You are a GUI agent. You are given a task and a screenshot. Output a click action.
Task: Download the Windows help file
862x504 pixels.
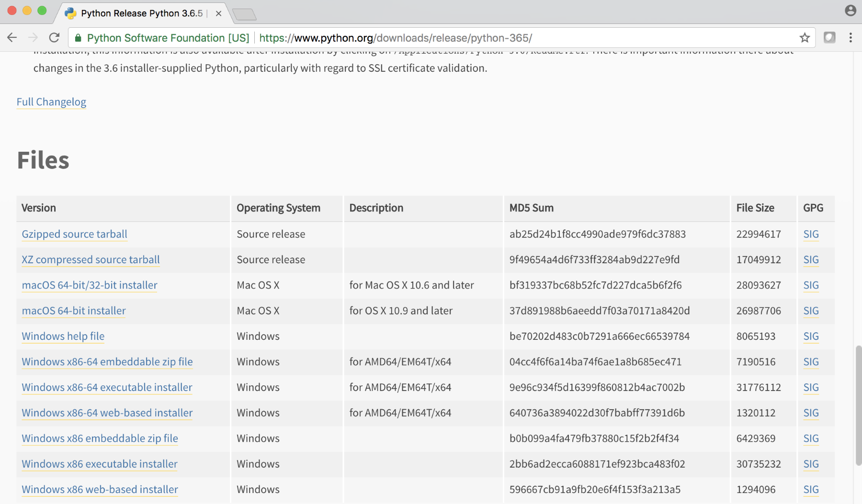pyautogui.click(x=63, y=336)
